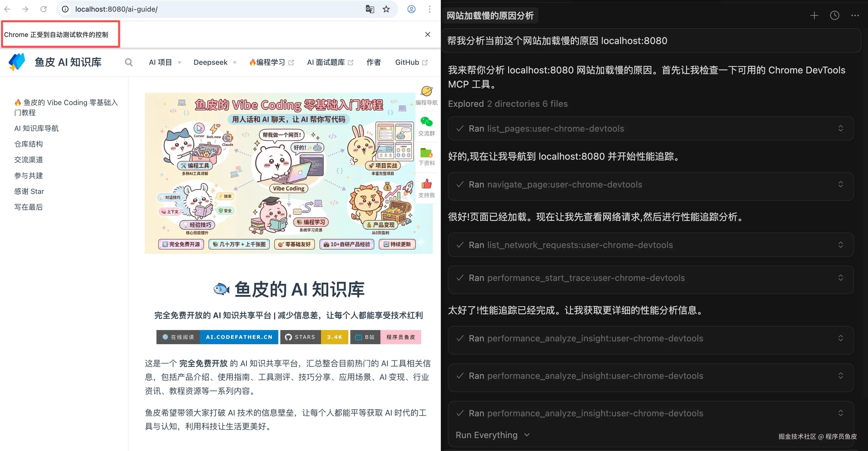Click the site search magnifier icon
The height and width of the screenshot is (451, 868).
pos(128,62)
